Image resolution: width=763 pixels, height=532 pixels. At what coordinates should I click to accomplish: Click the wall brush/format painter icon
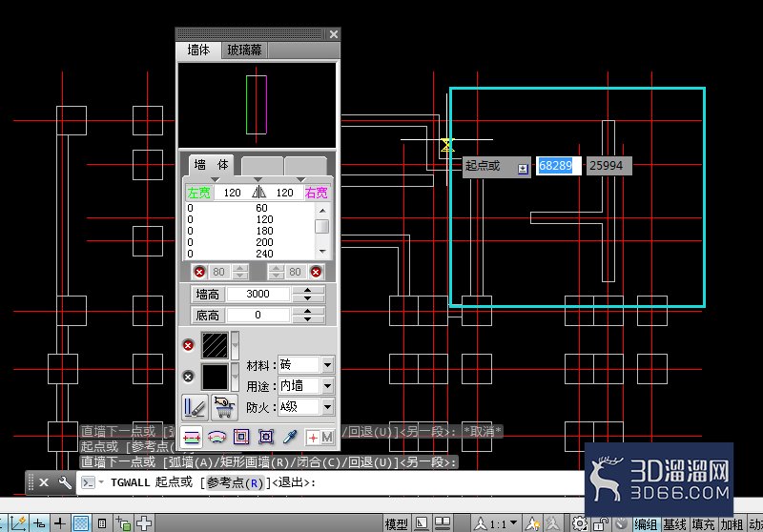click(x=195, y=407)
